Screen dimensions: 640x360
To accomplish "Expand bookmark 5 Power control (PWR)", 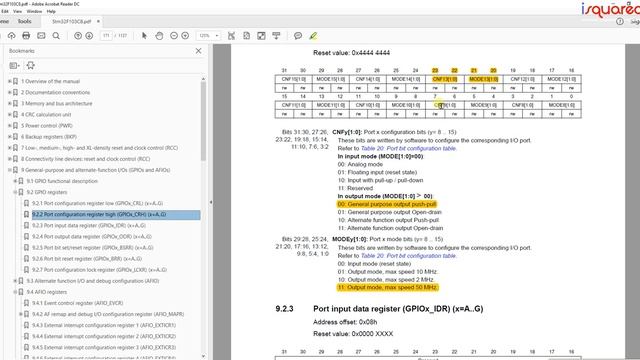I will click(x=9, y=126).
